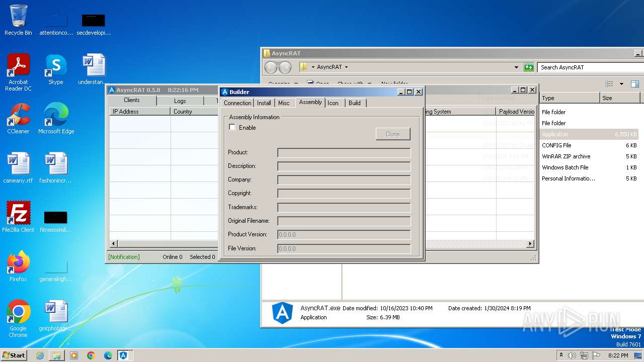Image resolution: width=644 pixels, height=362 pixels.
Task: Select the WinRAR ZIP archive row
Action: coord(589,156)
